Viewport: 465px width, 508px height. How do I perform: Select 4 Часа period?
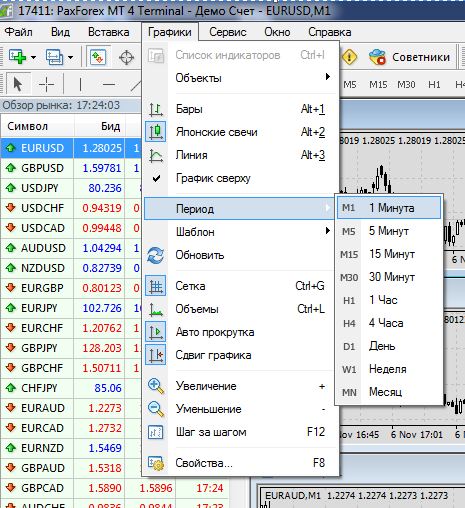click(389, 323)
